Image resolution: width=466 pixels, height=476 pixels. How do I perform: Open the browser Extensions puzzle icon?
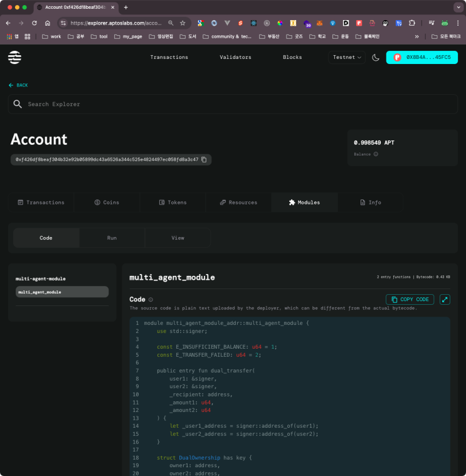pos(411,23)
